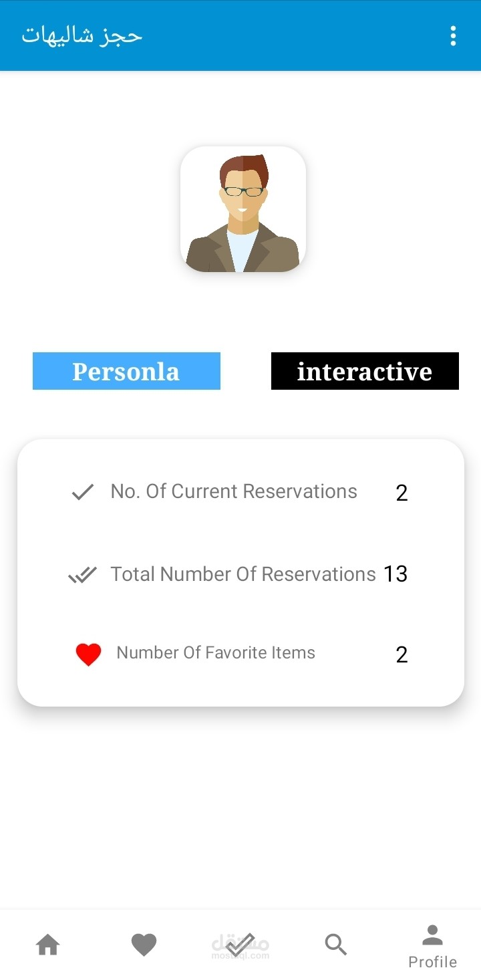This screenshot has height=980, width=481.
Task: Open search from the bottom navigation
Action: [335, 945]
